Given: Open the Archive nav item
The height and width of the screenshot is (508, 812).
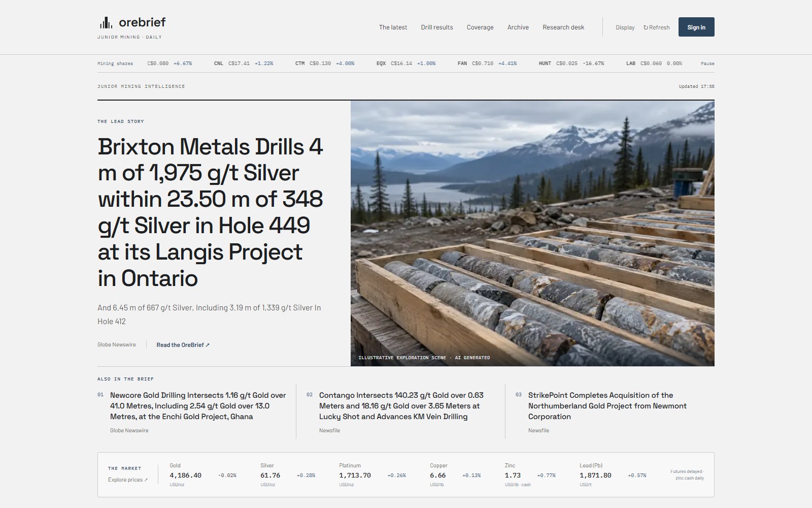Looking at the screenshot, I should (x=518, y=27).
